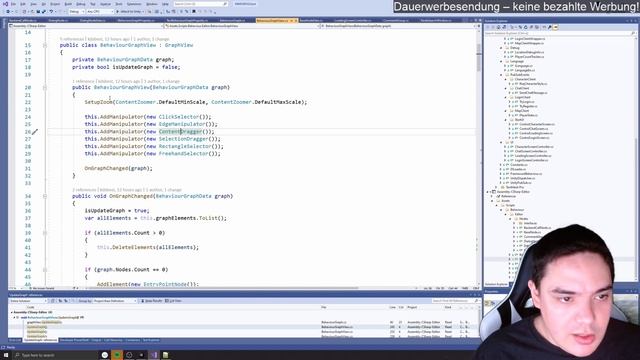Select Assembly-CSharp-Editor project node in Solution Explorer
The width and height of the screenshot is (640, 360).
click(x=513, y=192)
